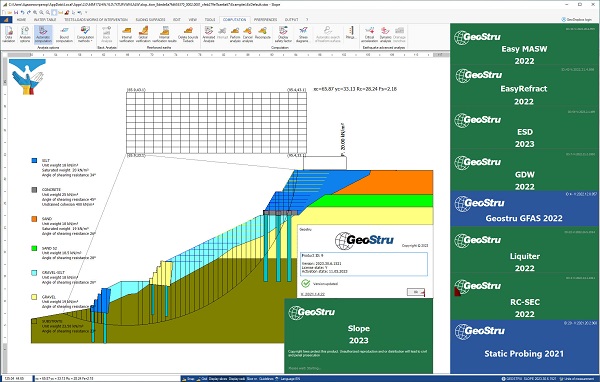The image size is (600, 382).
Task: Select the Geostru GFAS 2022 tile
Action: (x=524, y=208)
